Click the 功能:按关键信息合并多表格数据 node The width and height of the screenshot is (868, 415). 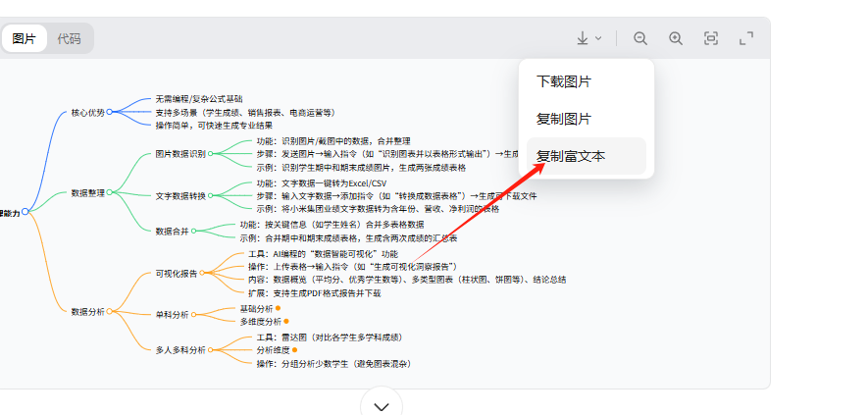(332, 225)
